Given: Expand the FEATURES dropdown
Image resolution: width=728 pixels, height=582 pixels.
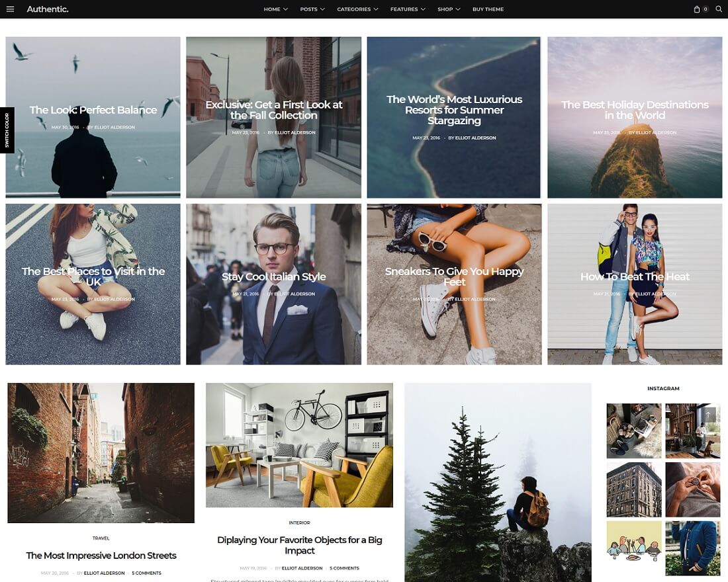Looking at the screenshot, I should pos(407,9).
